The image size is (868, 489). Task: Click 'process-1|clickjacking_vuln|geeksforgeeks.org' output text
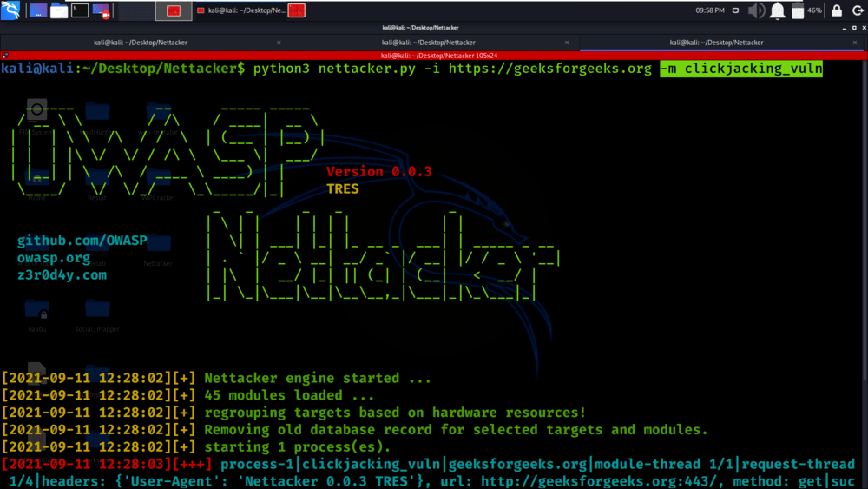pos(404,464)
